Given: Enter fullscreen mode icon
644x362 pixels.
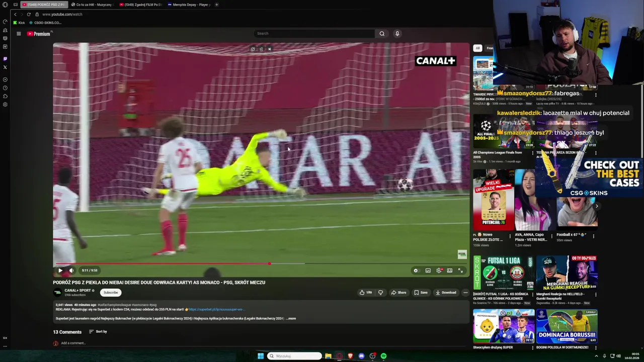Looking at the screenshot, I should 460,270.
